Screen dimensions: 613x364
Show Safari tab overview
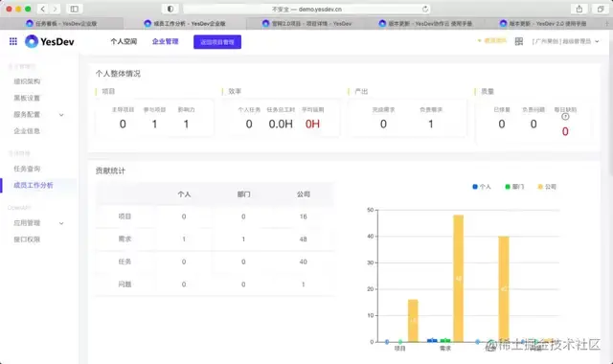point(601,9)
